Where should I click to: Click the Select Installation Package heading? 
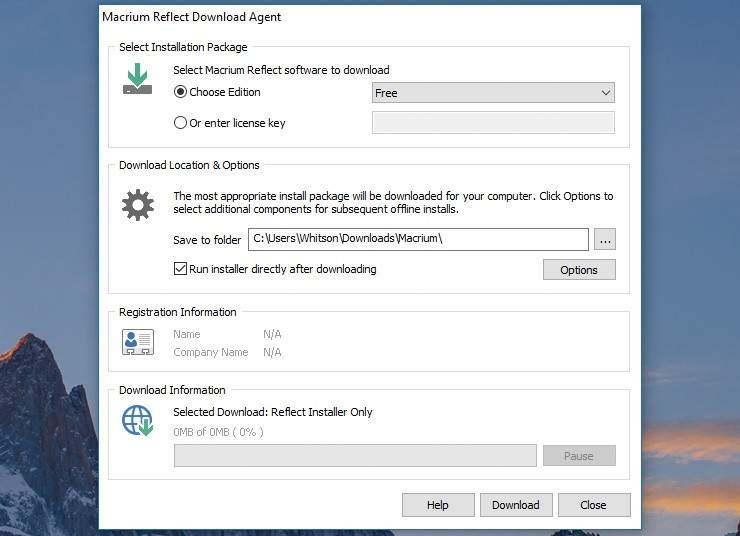click(x=183, y=47)
